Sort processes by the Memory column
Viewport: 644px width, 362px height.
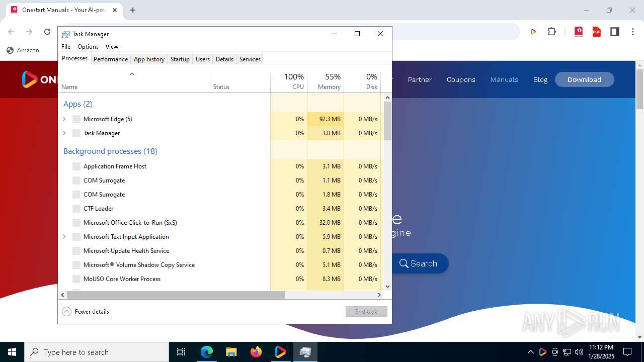(326, 81)
